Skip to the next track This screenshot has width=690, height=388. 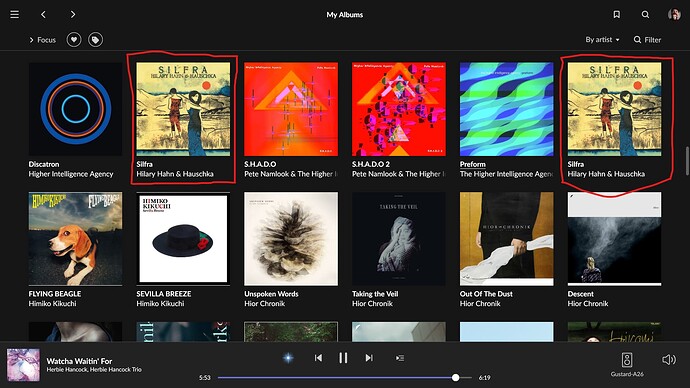[369, 358]
